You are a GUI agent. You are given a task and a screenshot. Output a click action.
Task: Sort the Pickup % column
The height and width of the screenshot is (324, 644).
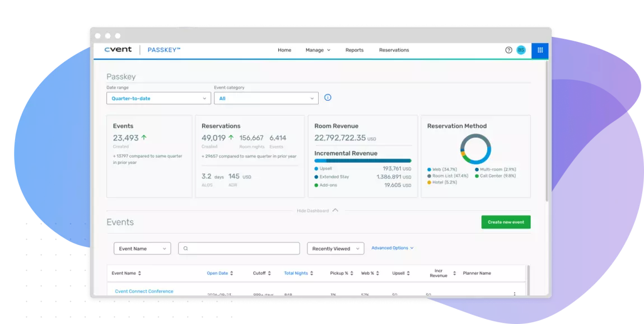pyautogui.click(x=342, y=273)
